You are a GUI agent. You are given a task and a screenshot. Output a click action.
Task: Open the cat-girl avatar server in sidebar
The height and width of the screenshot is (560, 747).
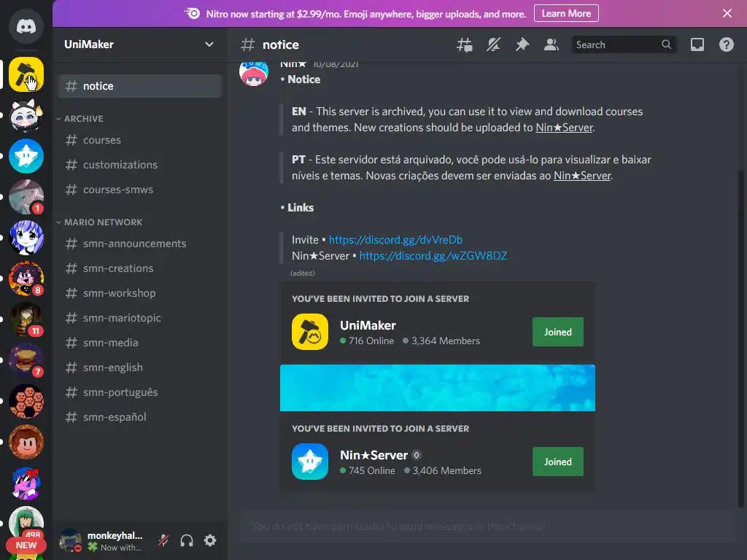click(26, 115)
